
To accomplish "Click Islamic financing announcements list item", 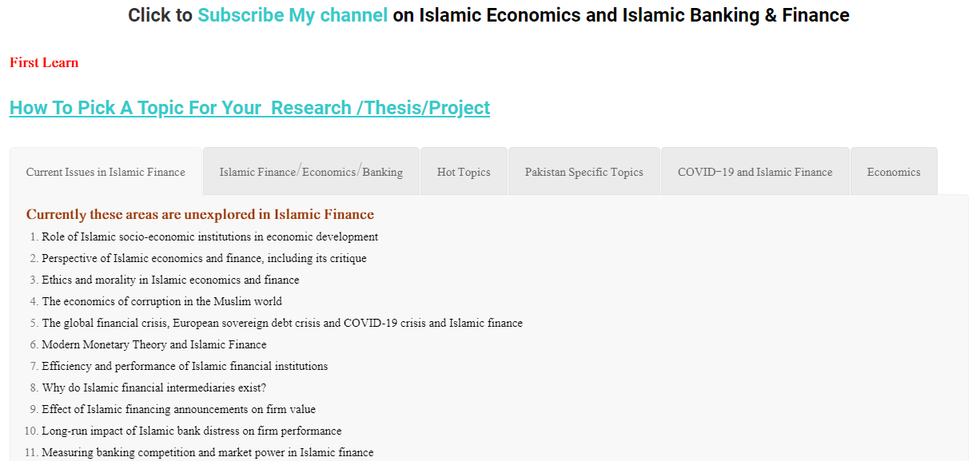I will pos(178,409).
